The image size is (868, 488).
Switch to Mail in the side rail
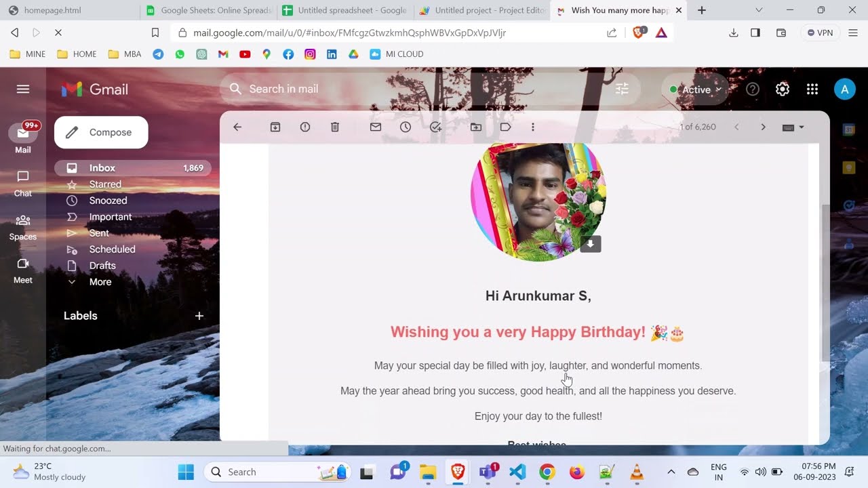[23, 138]
